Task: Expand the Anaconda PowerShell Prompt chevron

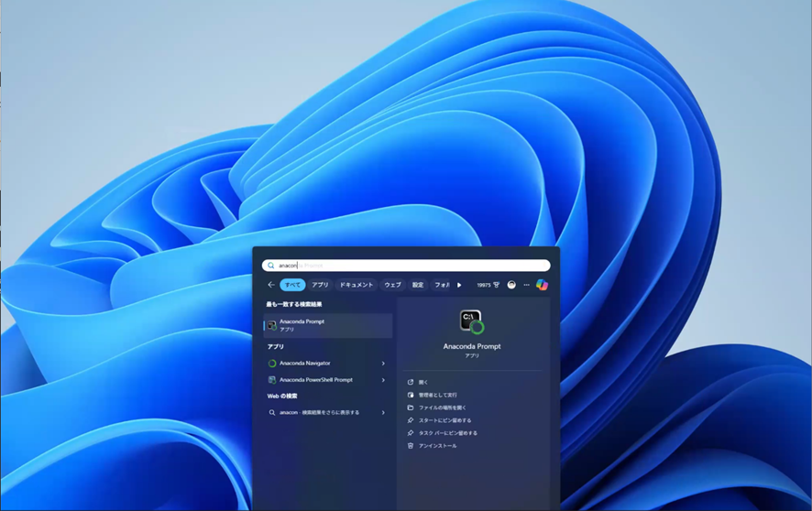Action: tap(383, 380)
